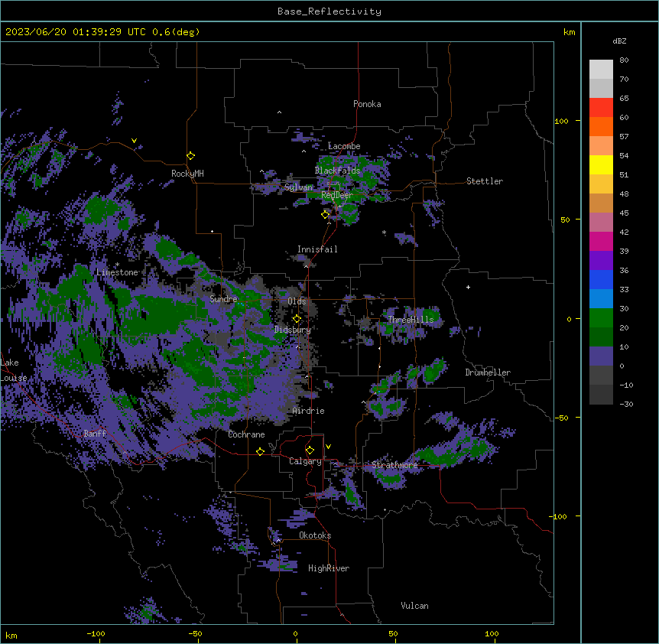Image resolution: width=659 pixels, height=644 pixels.
Task: Click the Strathmore label
Action: pos(394,465)
